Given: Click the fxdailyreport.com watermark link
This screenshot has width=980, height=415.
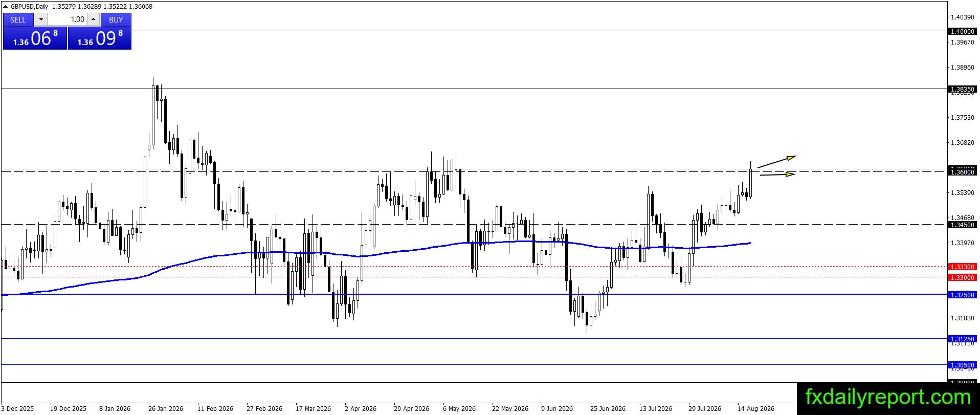Looking at the screenshot, I should [x=888, y=397].
